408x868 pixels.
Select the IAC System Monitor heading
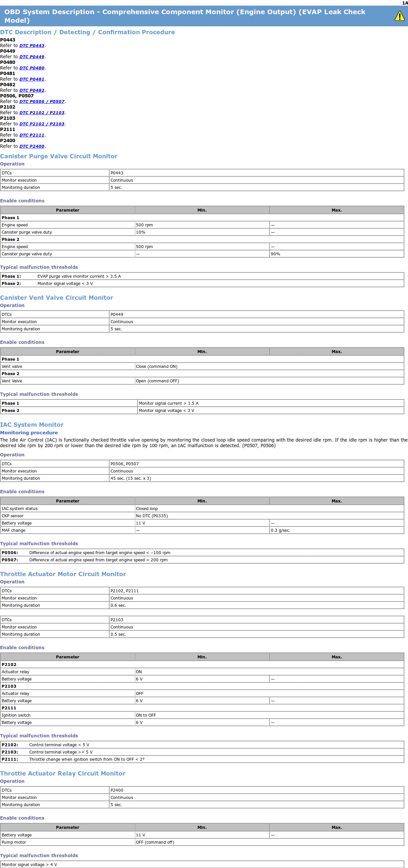[32, 424]
